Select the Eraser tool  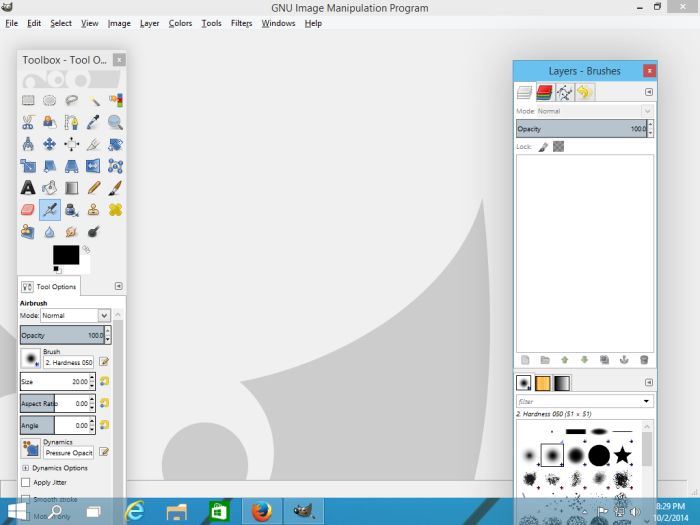pyautogui.click(x=28, y=209)
